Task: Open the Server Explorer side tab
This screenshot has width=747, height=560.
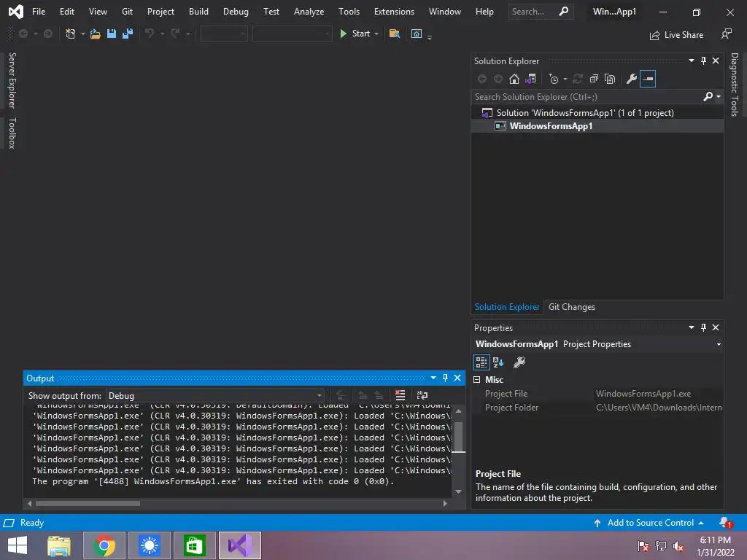Action: click(12, 80)
